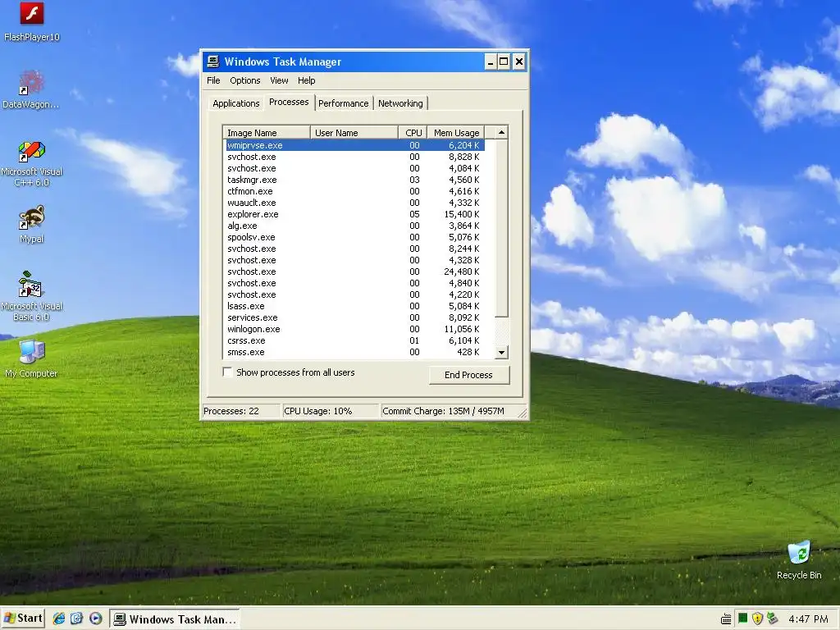Select svchost.exe using 4,220 K memory
840x630 pixels.
[x=354, y=294]
